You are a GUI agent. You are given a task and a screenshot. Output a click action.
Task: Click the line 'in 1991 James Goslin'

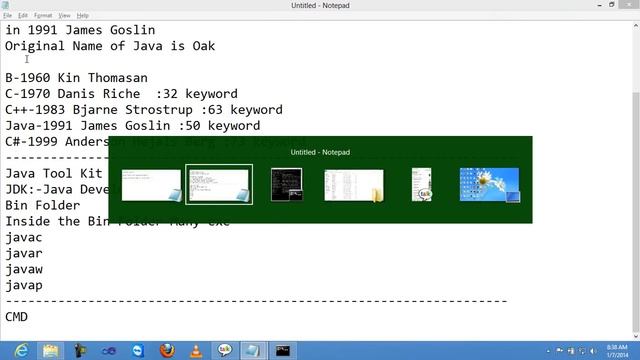80,30
